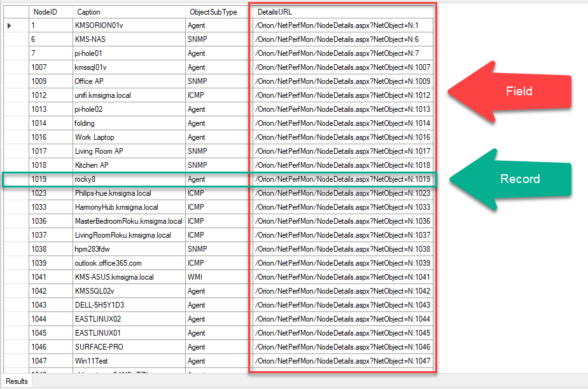Select NodeID cell 1019
The height and width of the screenshot is (389, 588).
click(x=51, y=179)
